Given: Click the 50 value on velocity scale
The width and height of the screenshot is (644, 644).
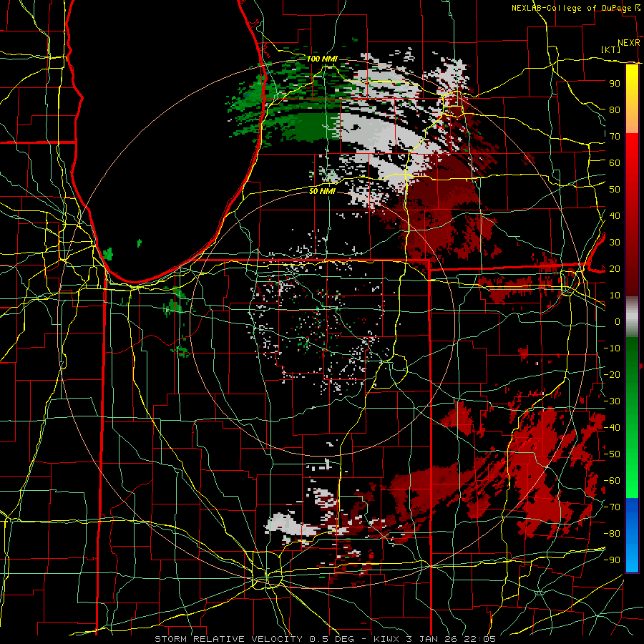Looking at the screenshot, I should point(615,190).
